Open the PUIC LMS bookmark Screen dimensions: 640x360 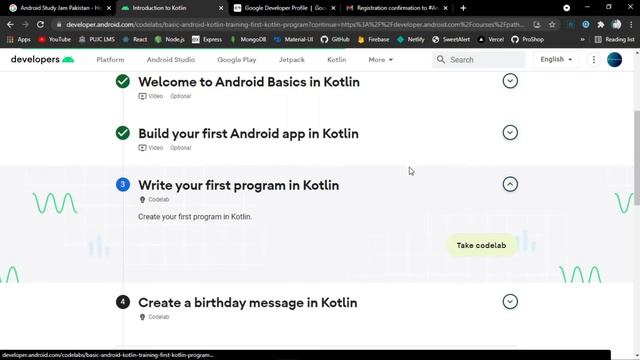pyautogui.click(x=97, y=40)
